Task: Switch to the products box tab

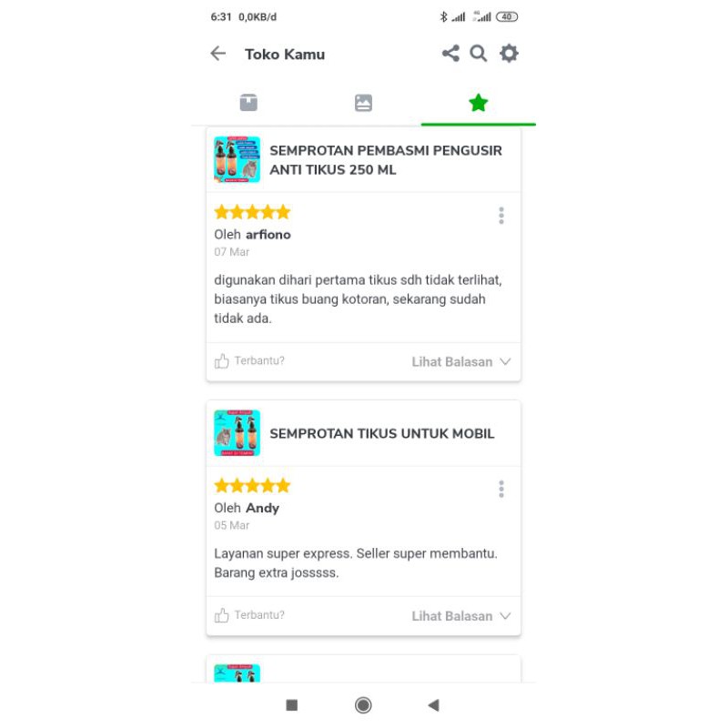Action: (248, 103)
